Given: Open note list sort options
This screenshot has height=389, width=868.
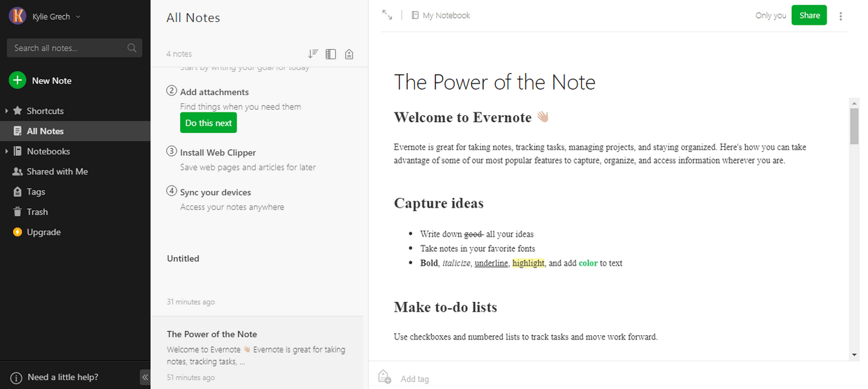Looking at the screenshot, I should tap(313, 54).
